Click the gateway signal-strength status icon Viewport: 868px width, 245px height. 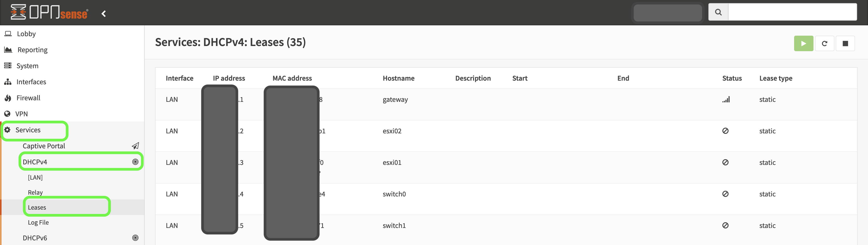[726, 99]
